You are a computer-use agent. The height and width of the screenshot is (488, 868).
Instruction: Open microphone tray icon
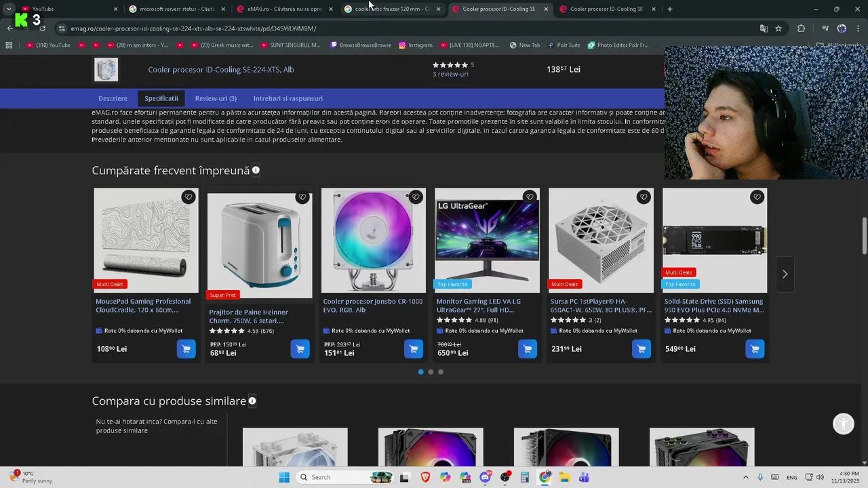point(760,477)
